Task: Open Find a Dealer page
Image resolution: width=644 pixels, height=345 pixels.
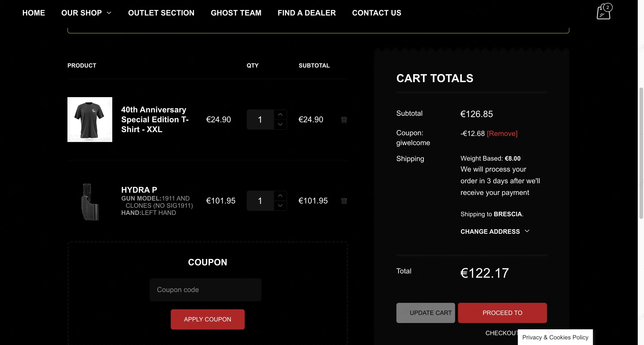Action: (x=307, y=13)
